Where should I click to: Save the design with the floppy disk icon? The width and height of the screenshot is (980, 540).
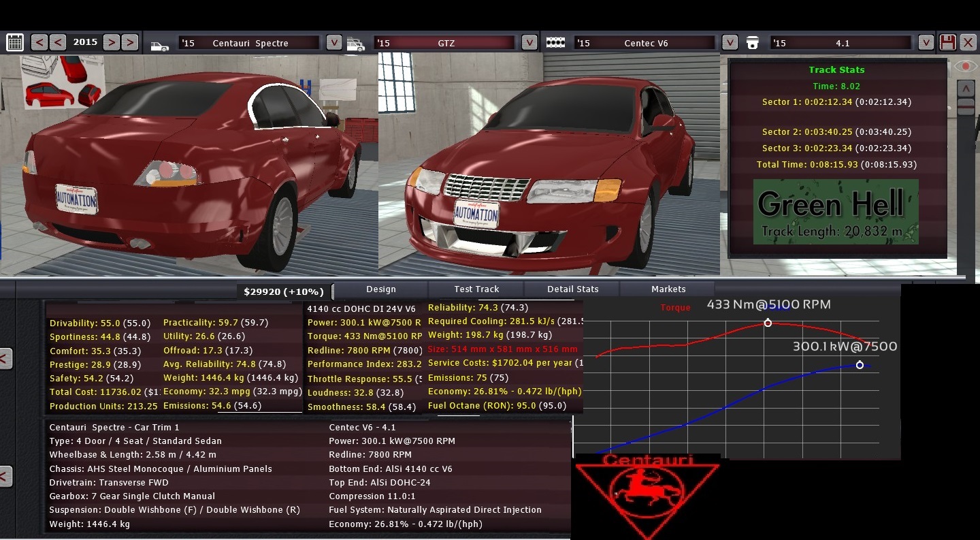[947, 42]
